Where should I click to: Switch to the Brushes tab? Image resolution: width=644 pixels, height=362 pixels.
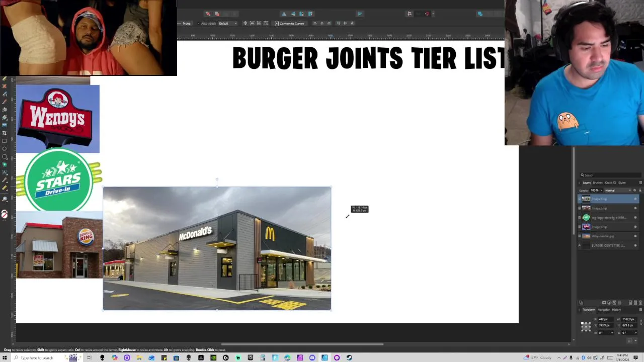pos(598,183)
